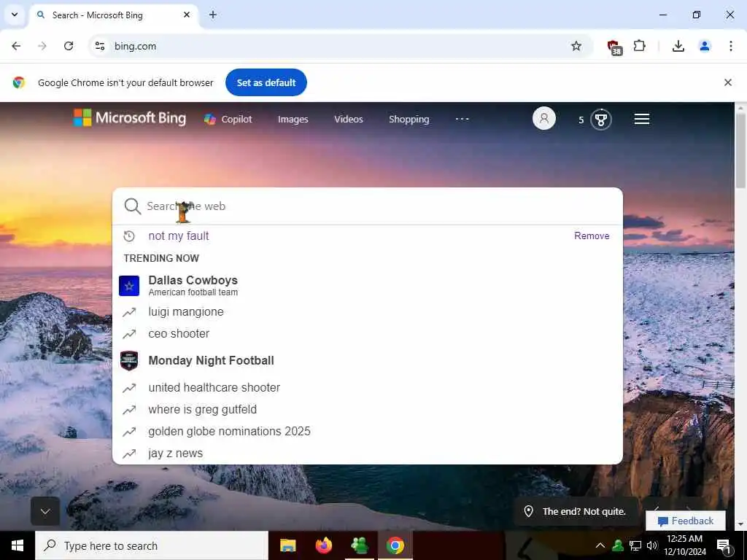This screenshot has height=560, width=747.
Task: Open the Feedback button
Action: (x=686, y=521)
